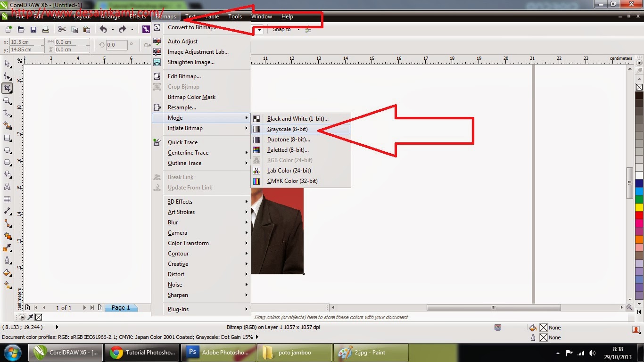Apply the No Color swatch in palette
This screenshot has width=644, height=362.
click(x=639, y=87)
